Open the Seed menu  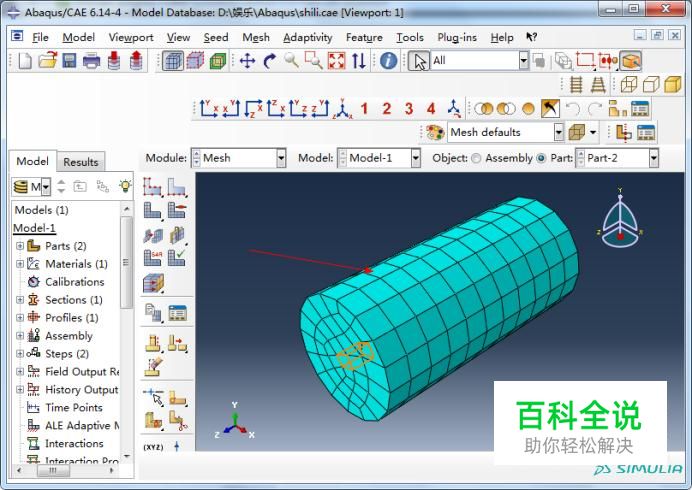click(x=216, y=38)
